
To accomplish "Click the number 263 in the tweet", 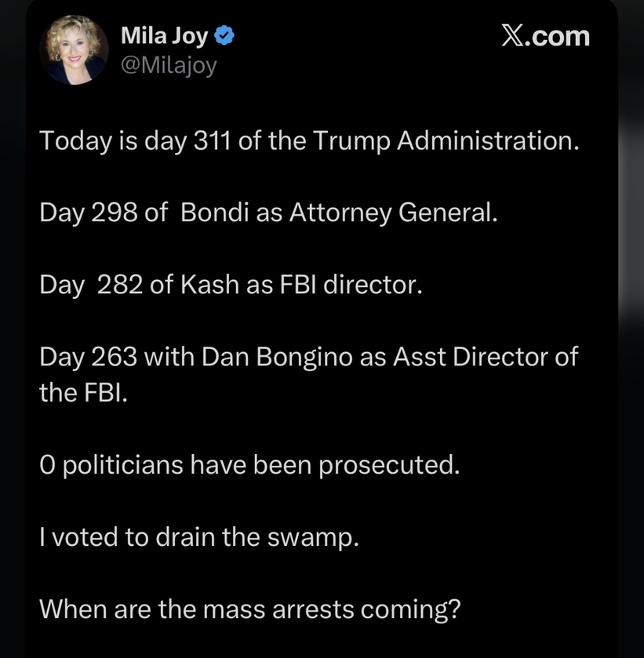I will point(114,356).
